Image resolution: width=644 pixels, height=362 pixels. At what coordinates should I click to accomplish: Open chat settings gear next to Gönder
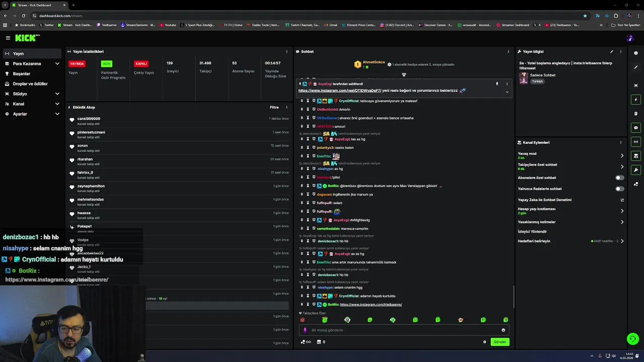[x=485, y=342]
